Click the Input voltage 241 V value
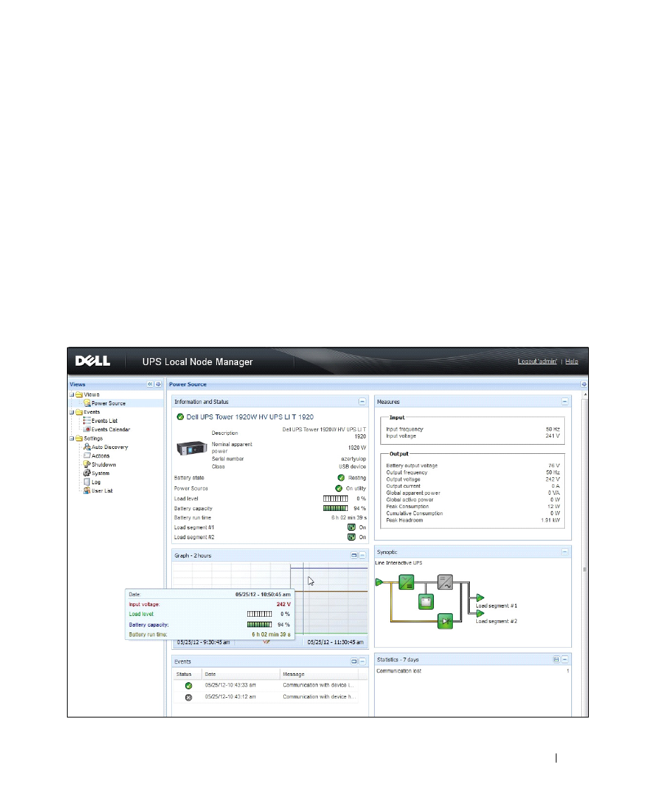 tap(553, 436)
